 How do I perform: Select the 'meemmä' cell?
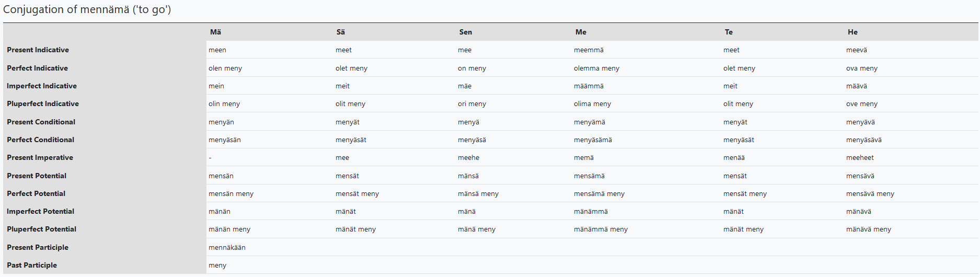589,50
